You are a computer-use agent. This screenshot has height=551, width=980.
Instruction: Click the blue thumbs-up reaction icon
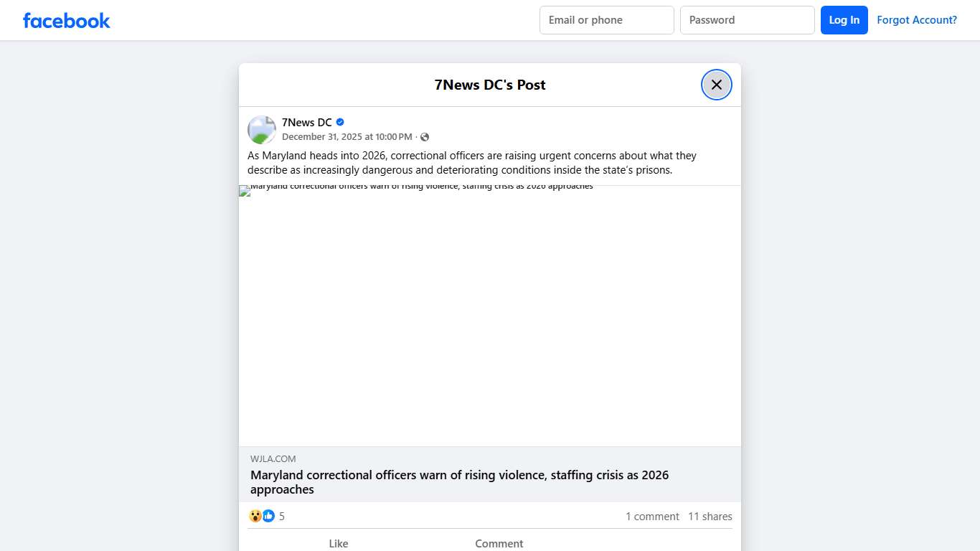[268, 516]
